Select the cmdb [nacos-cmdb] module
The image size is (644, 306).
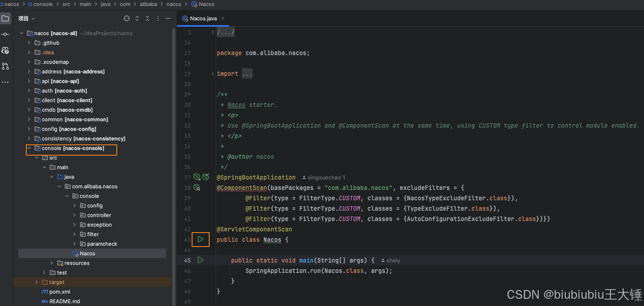(x=64, y=110)
